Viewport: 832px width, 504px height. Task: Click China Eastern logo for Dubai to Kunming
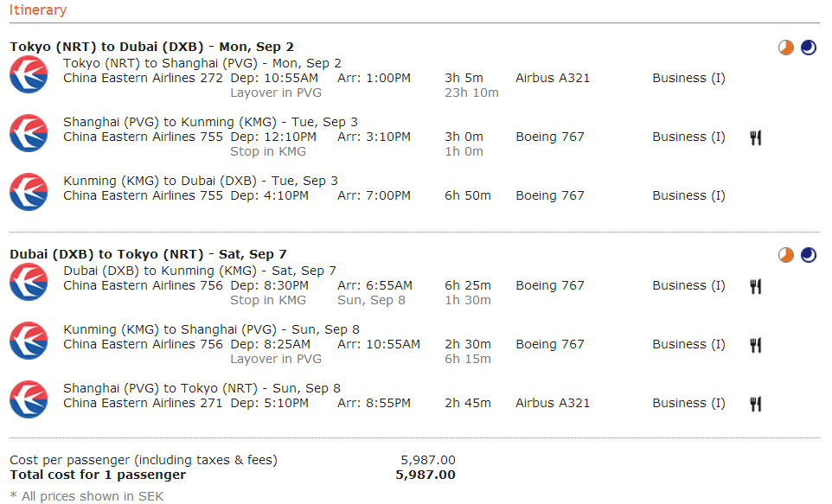tap(29, 282)
